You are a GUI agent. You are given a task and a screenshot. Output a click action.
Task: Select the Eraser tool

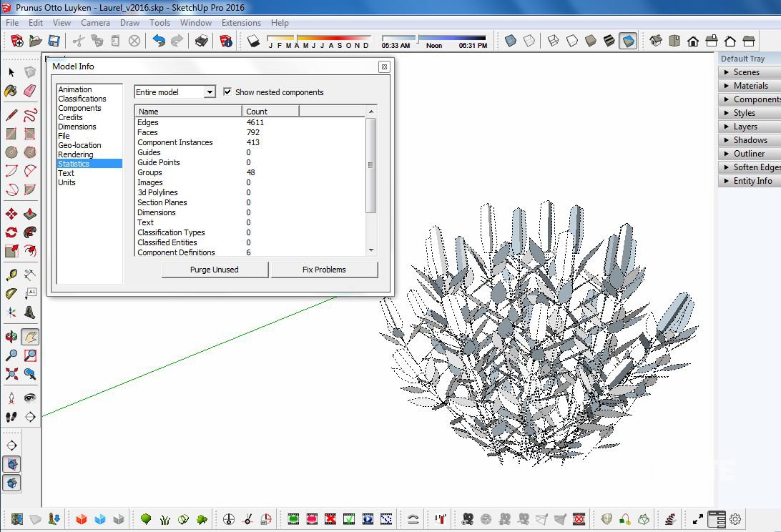[29, 91]
